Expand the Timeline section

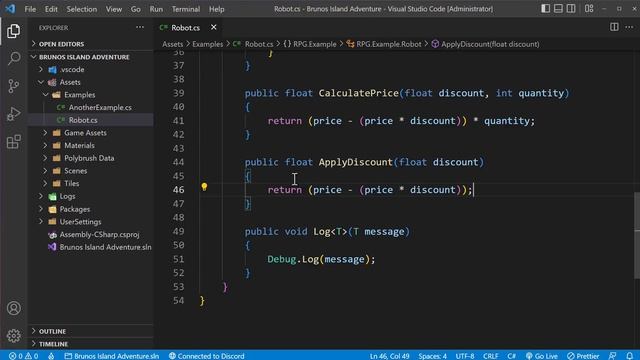pos(91,344)
